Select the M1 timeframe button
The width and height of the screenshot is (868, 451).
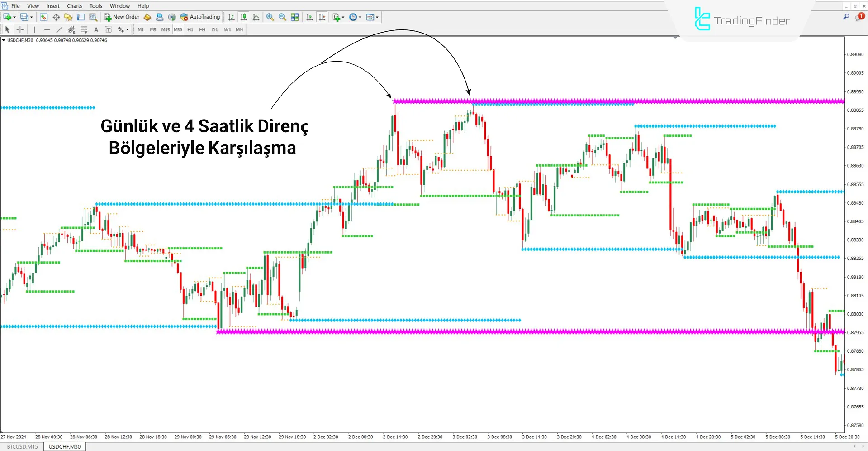(x=141, y=29)
